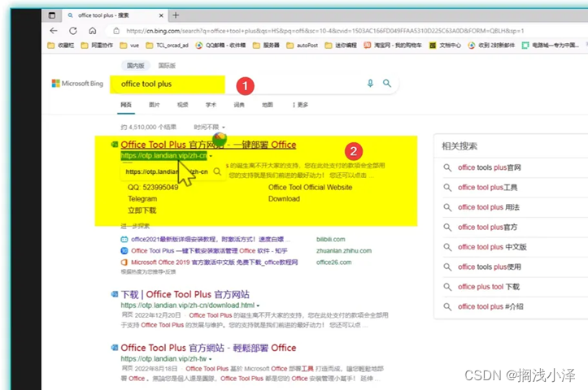
Task: Open Microsoft Office 2019 官方激活中文版 link
Action: [x=214, y=262]
